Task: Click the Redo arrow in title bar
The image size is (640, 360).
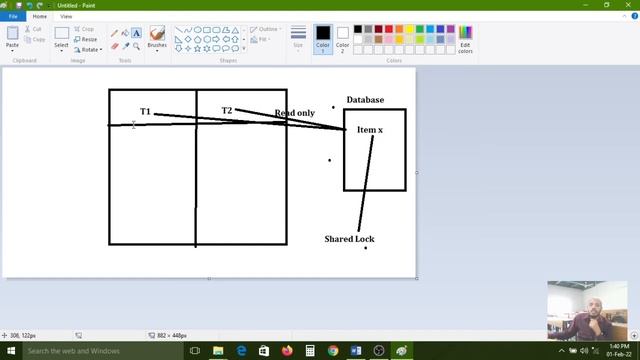Action: (x=40, y=5)
